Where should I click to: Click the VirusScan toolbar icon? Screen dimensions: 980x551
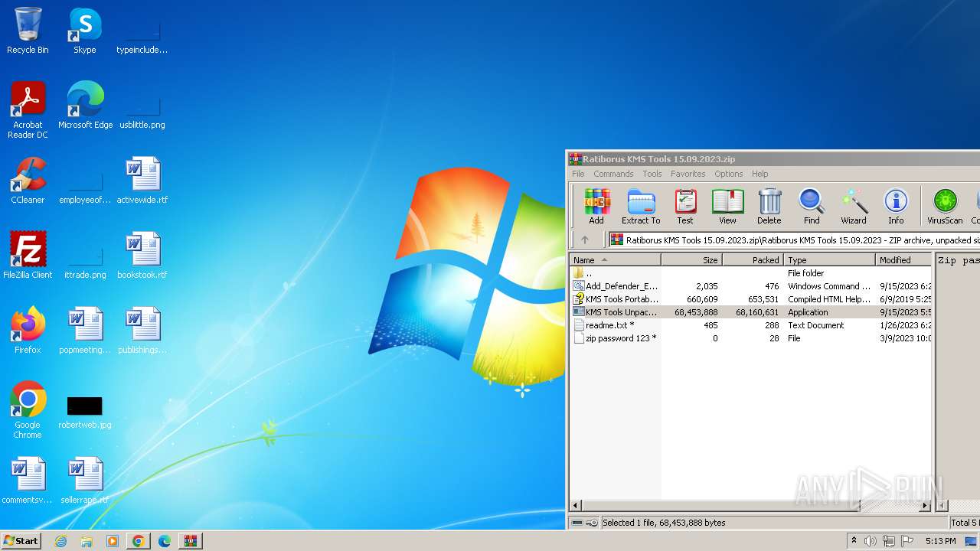945,207
